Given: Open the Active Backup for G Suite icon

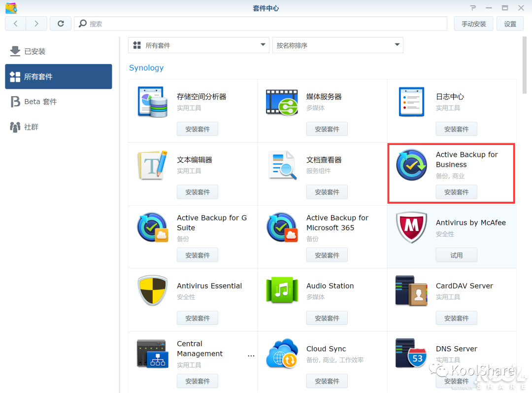Looking at the screenshot, I should 152,228.
